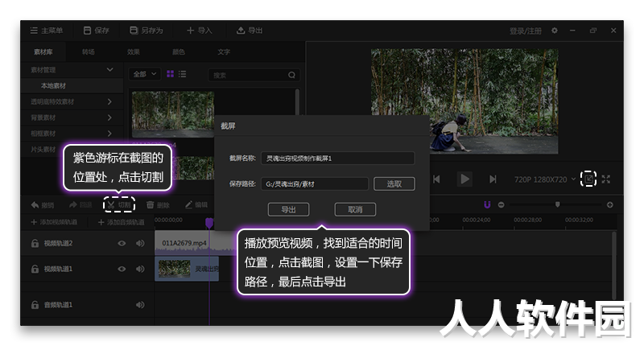Switch to the 转场 transitions tab
The height and width of the screenshot is (346, 644).
pyautogui.click(x=89, y=52)
